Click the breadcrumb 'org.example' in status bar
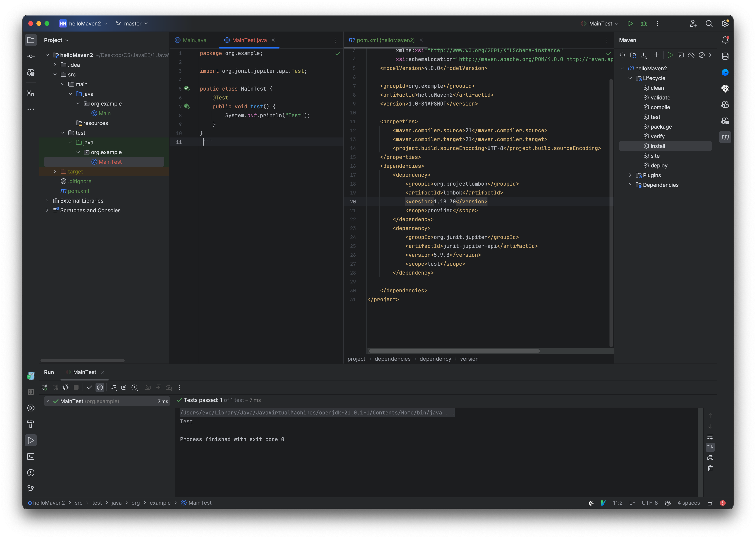The height and width of the screenshot is (539, 756). click(159, 502)
